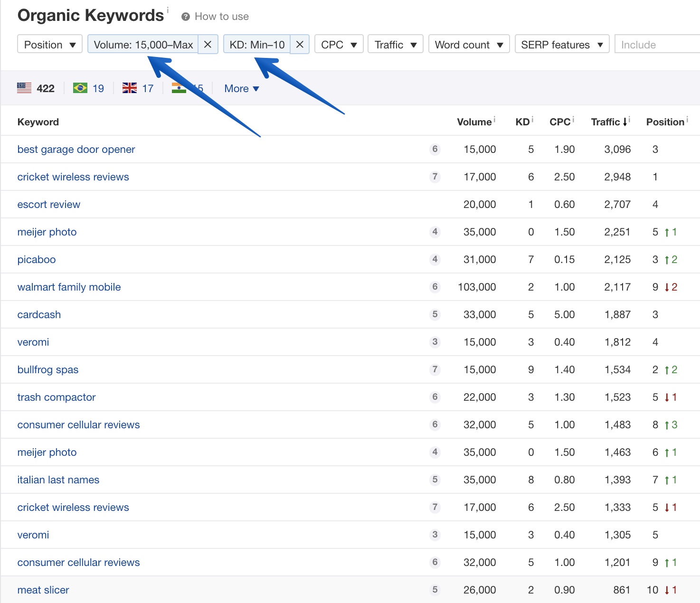Open the Word count filter dropdown

(469, 44)
